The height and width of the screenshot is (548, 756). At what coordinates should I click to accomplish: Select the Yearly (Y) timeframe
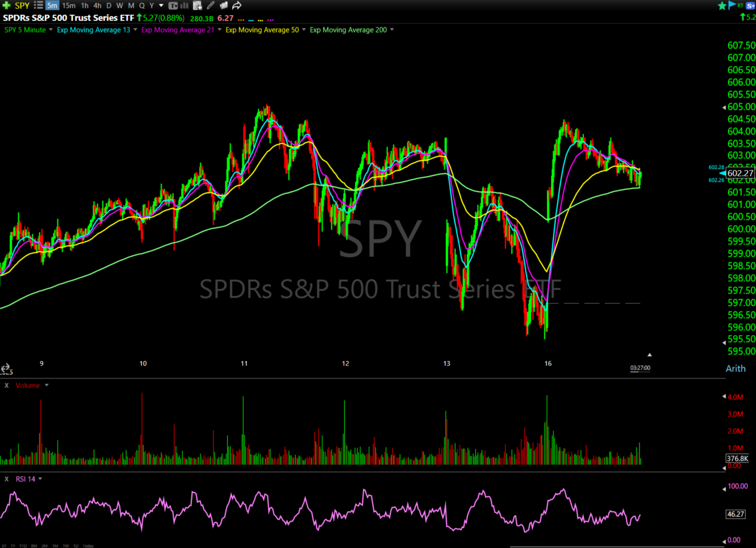coord(152,5)
